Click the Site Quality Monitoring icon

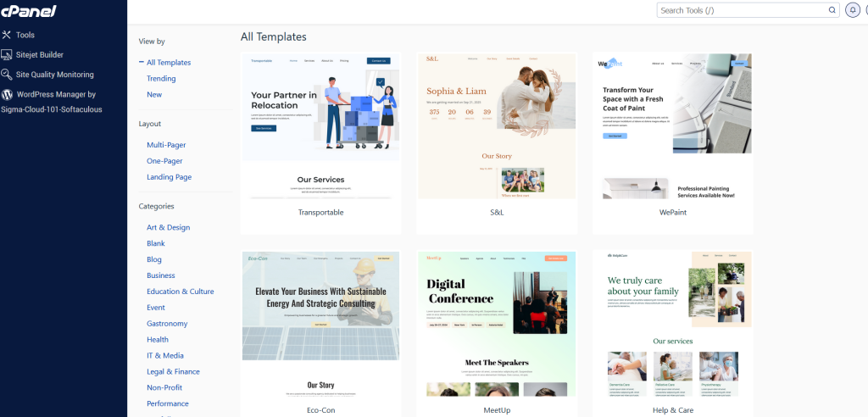coord(7,75)
